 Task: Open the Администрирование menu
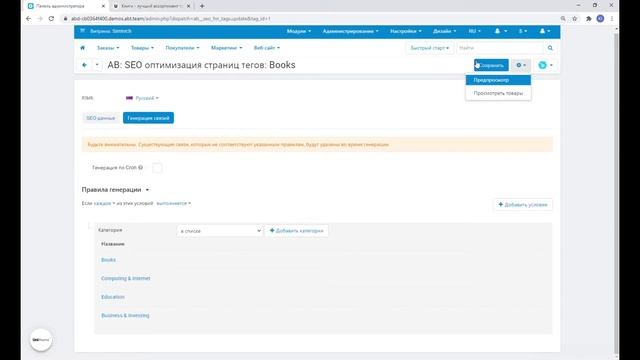(x=350, y=31)
